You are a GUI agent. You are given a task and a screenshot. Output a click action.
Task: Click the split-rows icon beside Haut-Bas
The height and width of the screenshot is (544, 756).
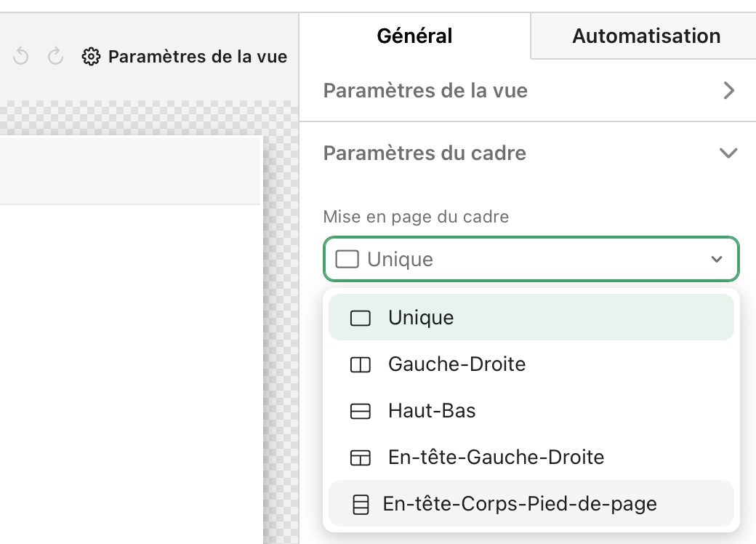click(x=361, y=410)
